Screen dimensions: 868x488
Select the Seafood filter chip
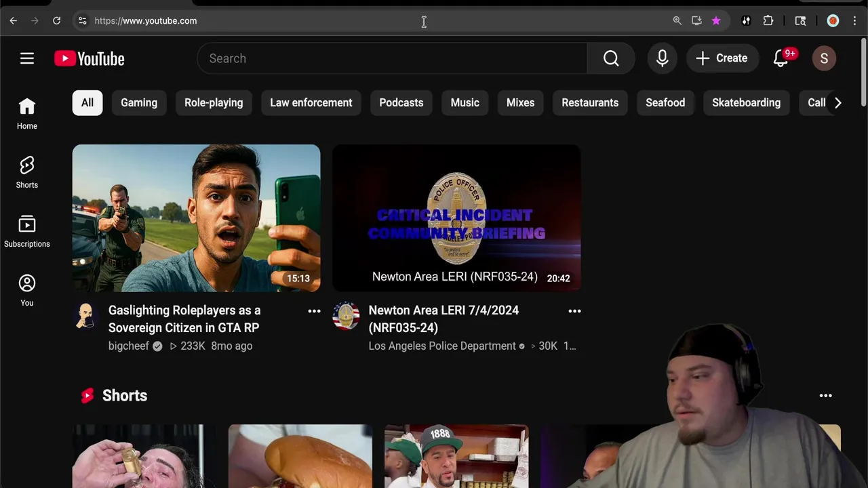(x=665, y=103)
